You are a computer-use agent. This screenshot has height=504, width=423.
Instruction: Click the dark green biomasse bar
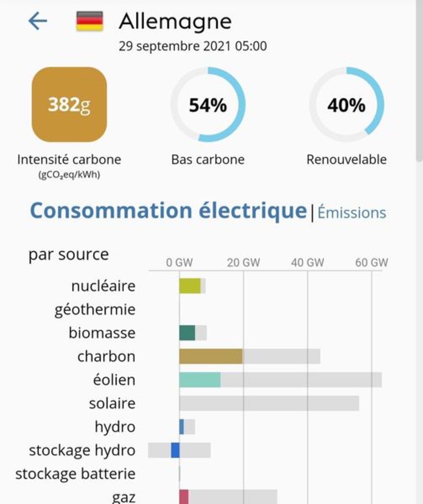[x=187, y=333]
